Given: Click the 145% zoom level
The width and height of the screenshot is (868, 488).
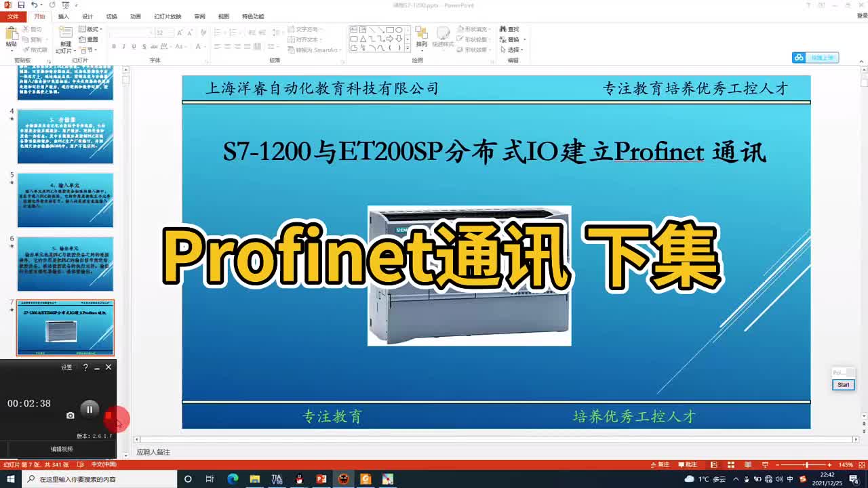Looking at the screenshot, I should tap(846, 464).
